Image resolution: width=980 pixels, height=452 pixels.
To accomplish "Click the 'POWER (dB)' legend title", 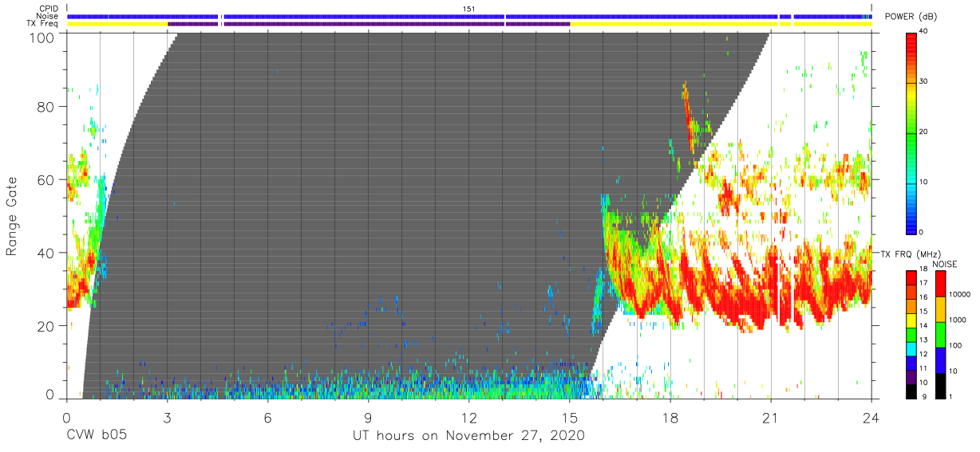I will pos(911,17).
